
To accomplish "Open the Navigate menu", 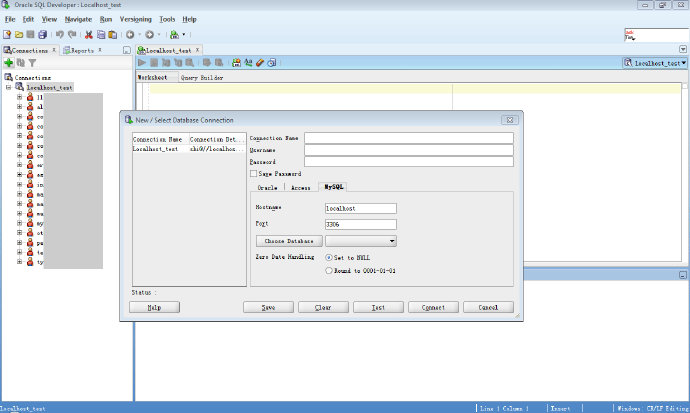I will (78, 19).
